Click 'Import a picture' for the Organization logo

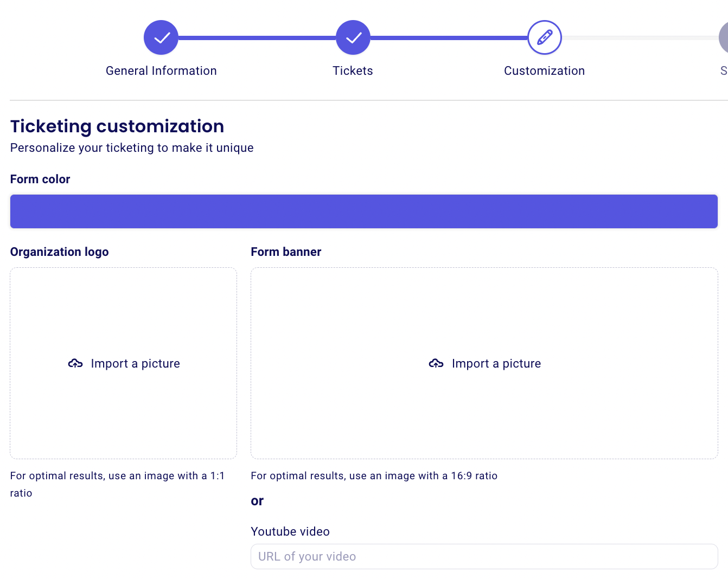[135, 363]
